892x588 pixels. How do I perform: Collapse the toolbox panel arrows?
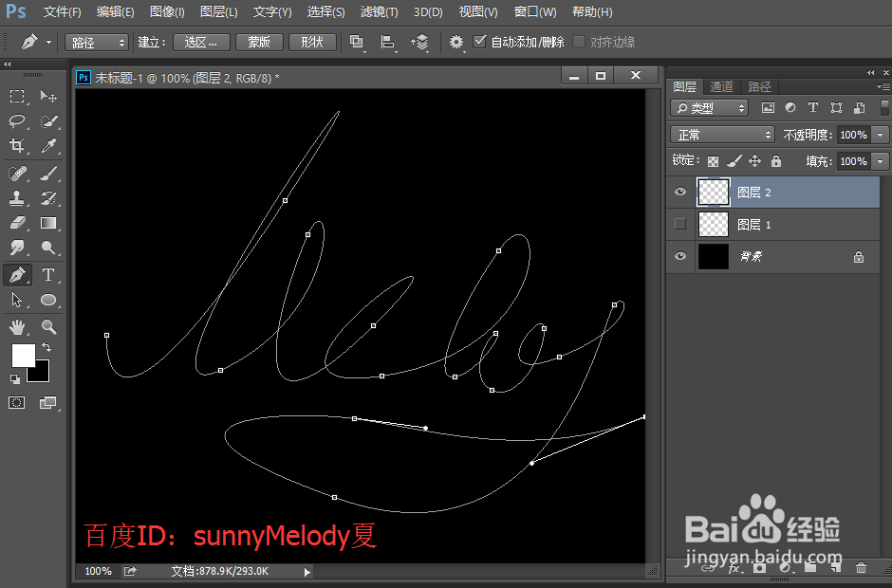[x=8, y=64]
